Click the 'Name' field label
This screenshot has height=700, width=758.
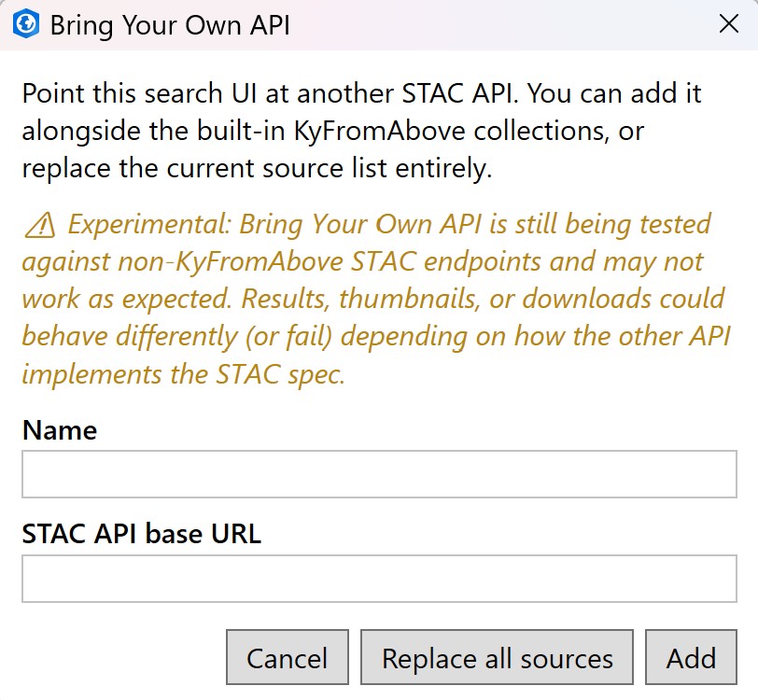(x=60, y=429)
